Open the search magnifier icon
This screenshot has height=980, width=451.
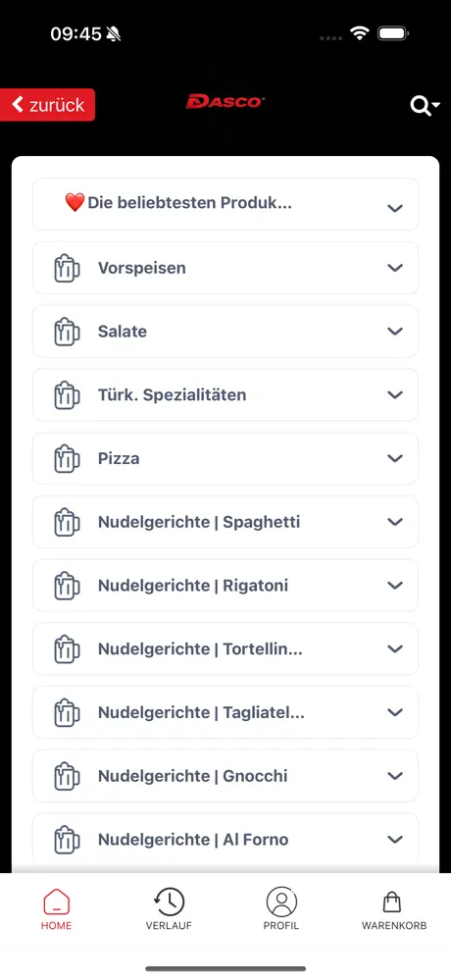coord(420,106)
